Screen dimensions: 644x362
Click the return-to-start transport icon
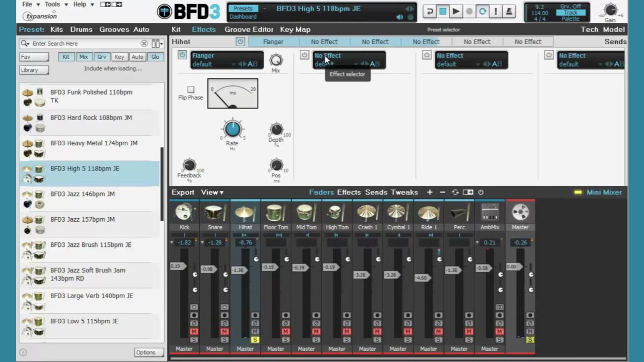click(x=430, y=11)
